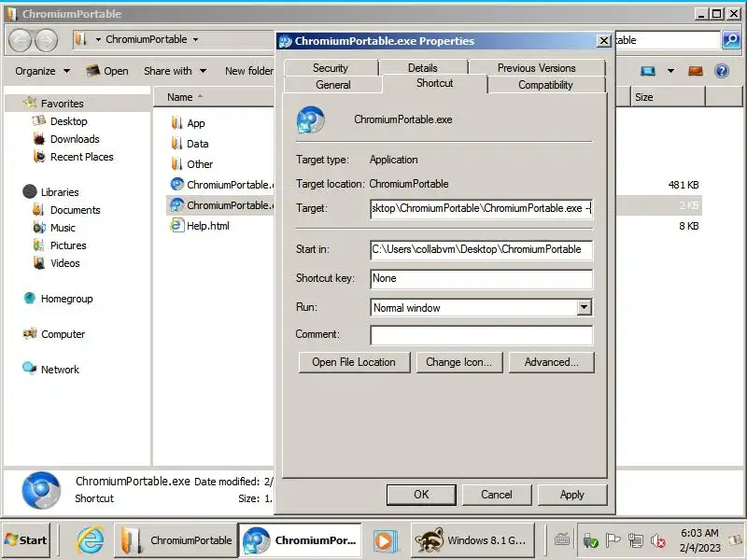Close the ChromiumPortable.exe Properties dialog

[603, 41]
